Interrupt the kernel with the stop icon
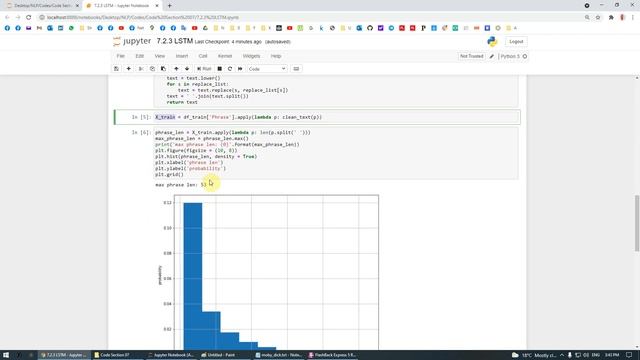Viewport: 640px width, 360px height. pos(220,69)
